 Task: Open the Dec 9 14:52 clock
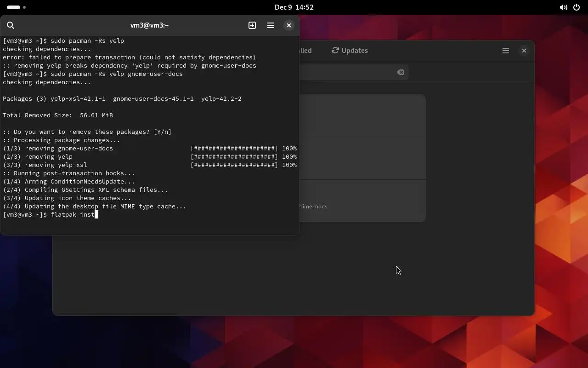click(x=294, y=7)
